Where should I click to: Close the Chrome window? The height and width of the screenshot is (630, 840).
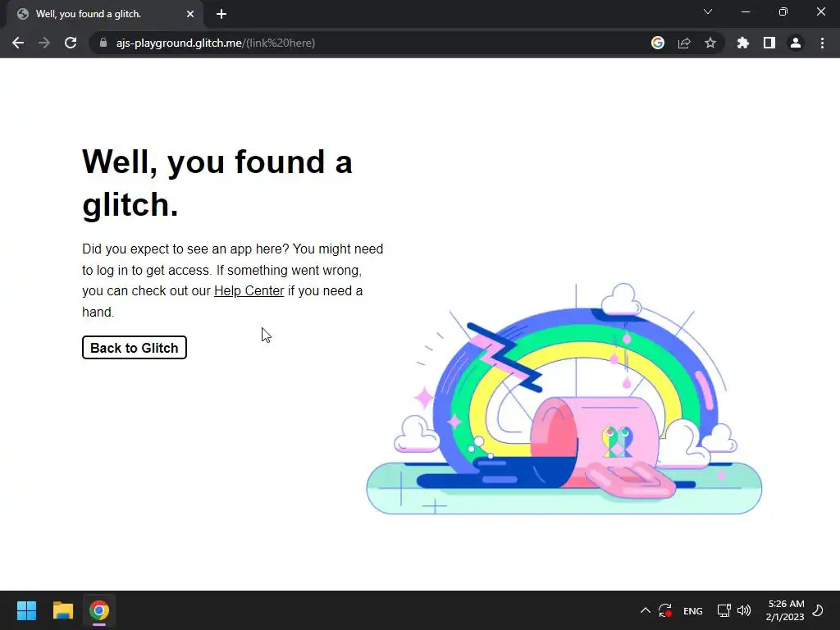pos(820,11)
